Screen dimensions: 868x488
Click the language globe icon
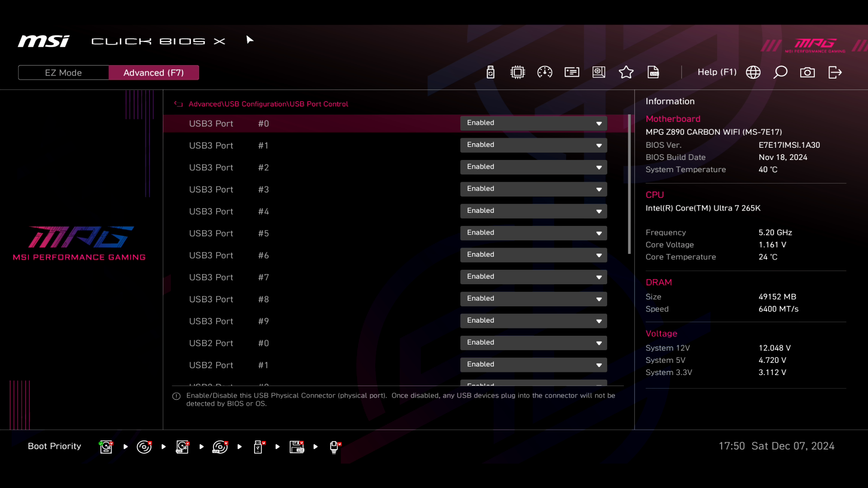click(753, 72)
